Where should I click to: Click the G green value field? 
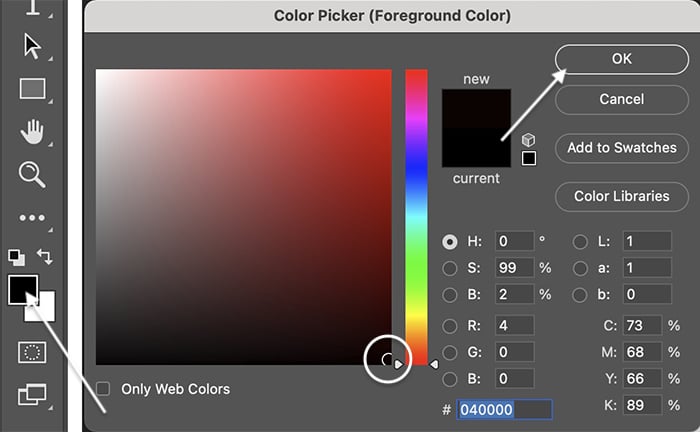coord(514,352)
